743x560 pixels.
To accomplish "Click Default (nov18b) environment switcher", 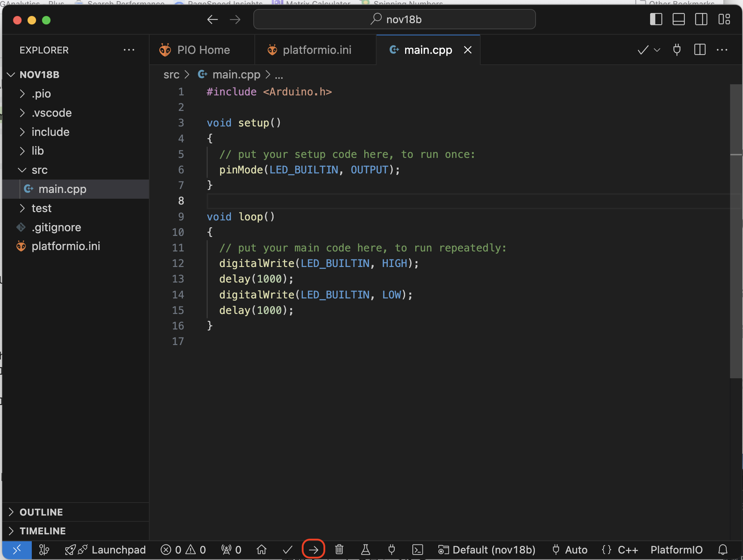I will [x=487, y=550].
